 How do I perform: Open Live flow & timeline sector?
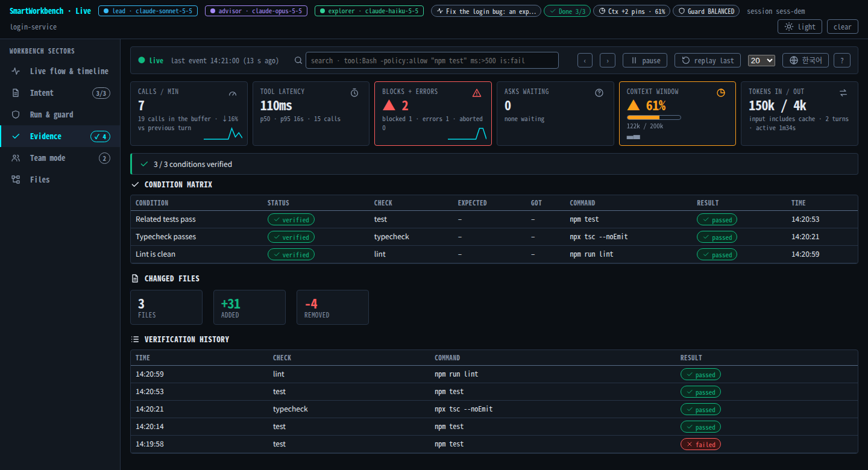click(60, 71)
